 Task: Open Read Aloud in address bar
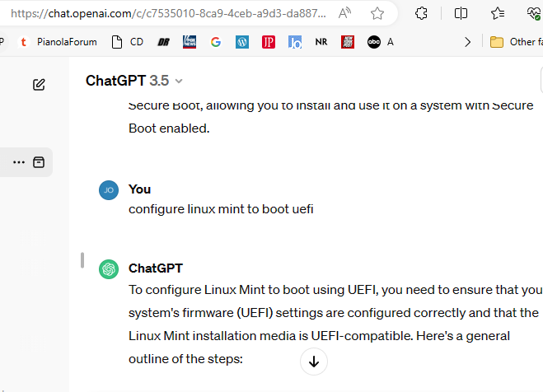click(x=344, y=13)
